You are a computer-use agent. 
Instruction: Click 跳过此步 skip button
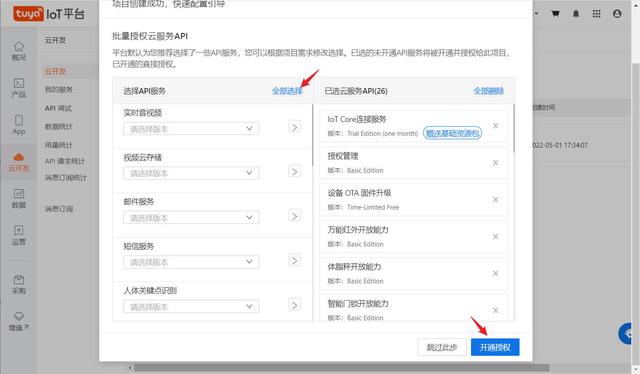click(442, 347)
